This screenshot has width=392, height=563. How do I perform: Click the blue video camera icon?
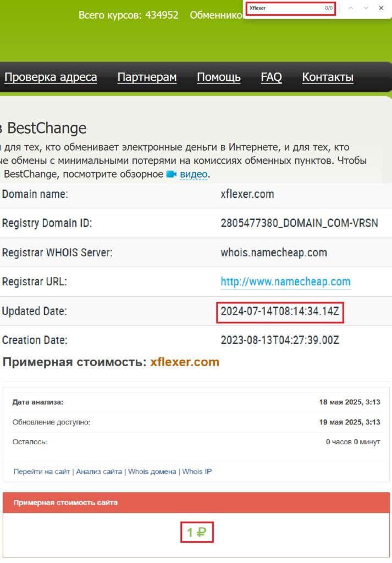(x=171, y=174)
